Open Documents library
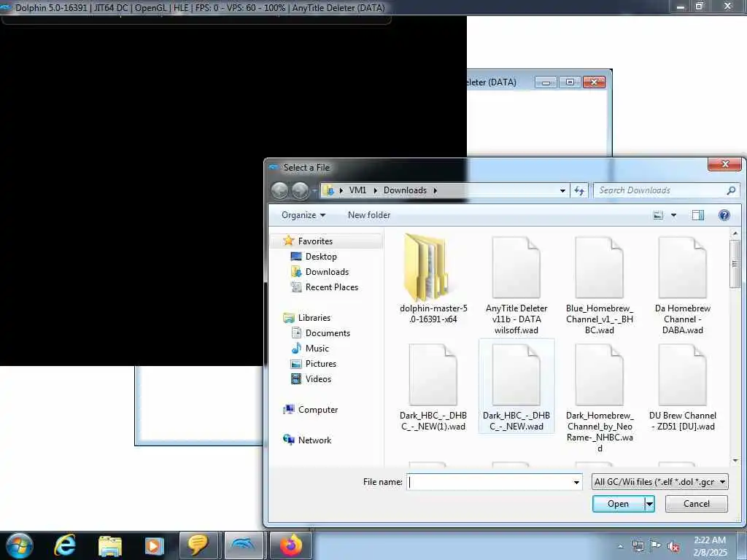 coord(328,333)
